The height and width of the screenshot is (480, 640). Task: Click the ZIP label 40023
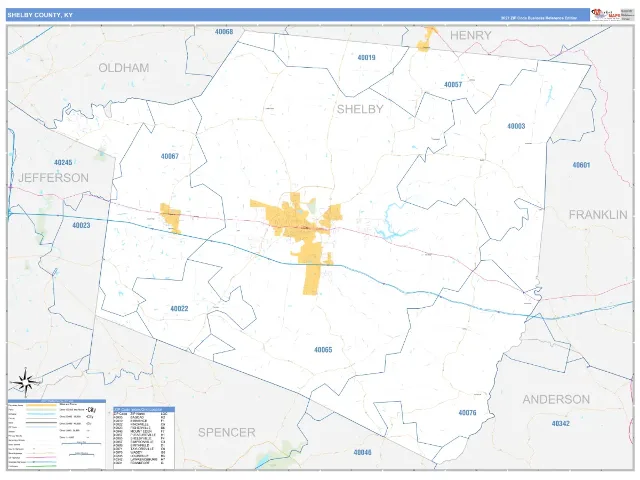click(81, 225)
